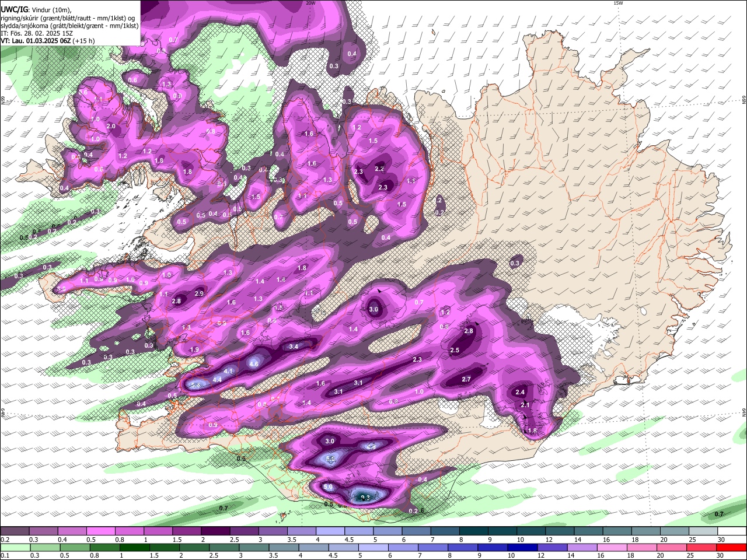Click the '4.1' precipitation value on the map

[x=228, y=371]
